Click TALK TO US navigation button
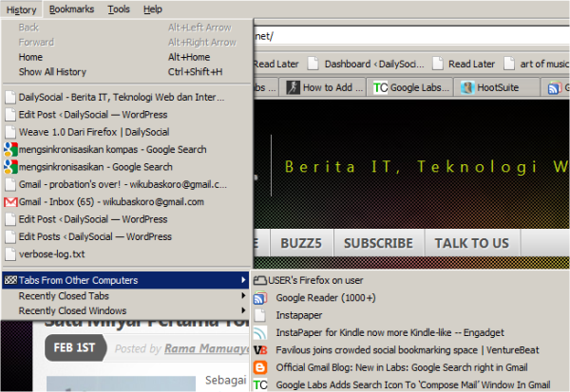570x392 pixels. click(x=472, y=243)
